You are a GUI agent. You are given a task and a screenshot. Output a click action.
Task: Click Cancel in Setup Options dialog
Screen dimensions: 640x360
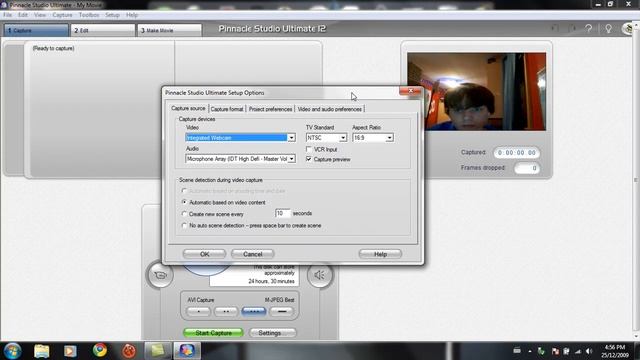[x=253, y=254]
